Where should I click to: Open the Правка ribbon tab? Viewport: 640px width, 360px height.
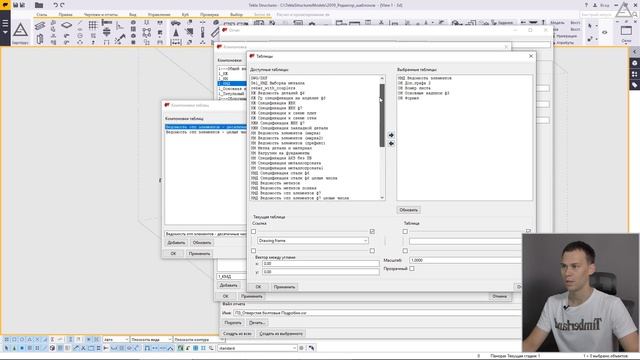pyautogui.click(x=65, y=15)
